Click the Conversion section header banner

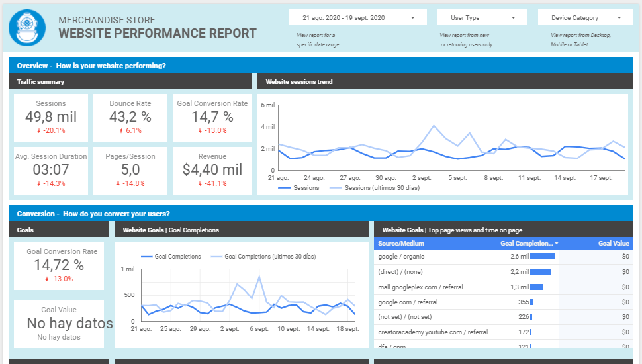(x=320, y=214)
